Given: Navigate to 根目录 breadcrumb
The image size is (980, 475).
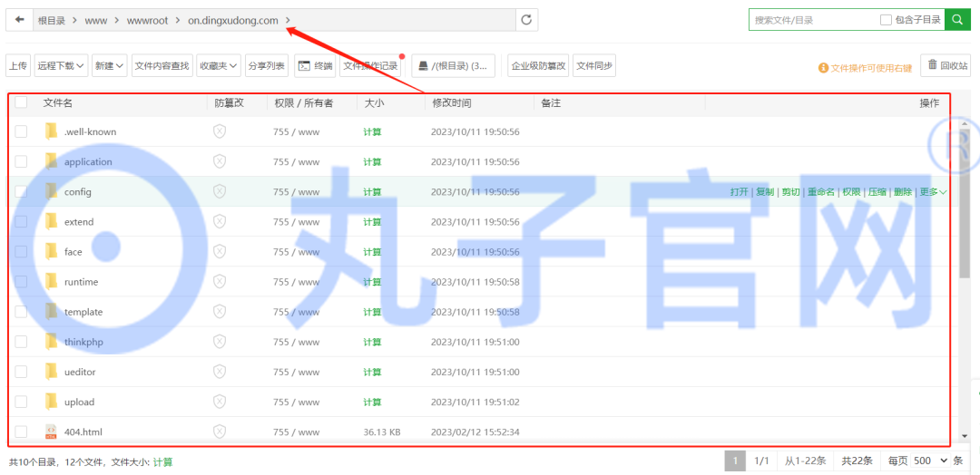Looking at the screenshot, I should (51, 20).
